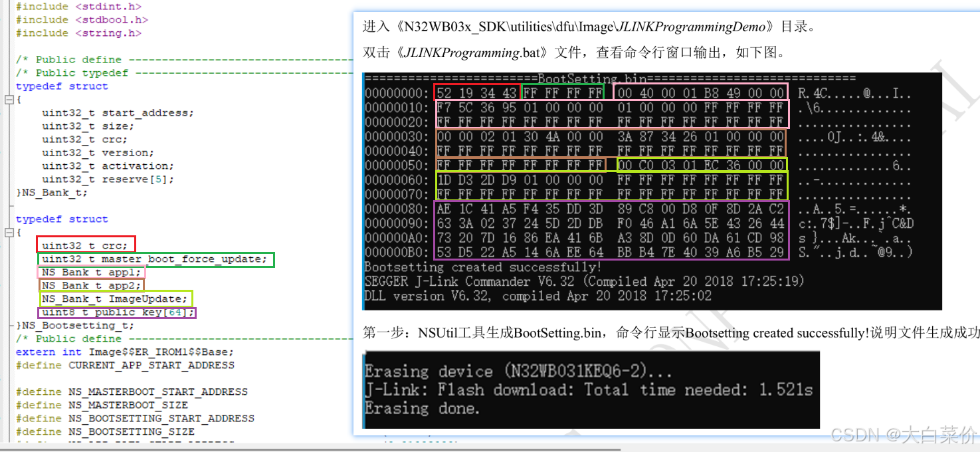This screenshot has width=980, height=452.
Task: Click 'SEGGER J-Link Commander V6.32' console line
Action: click(x=585, y=282)
